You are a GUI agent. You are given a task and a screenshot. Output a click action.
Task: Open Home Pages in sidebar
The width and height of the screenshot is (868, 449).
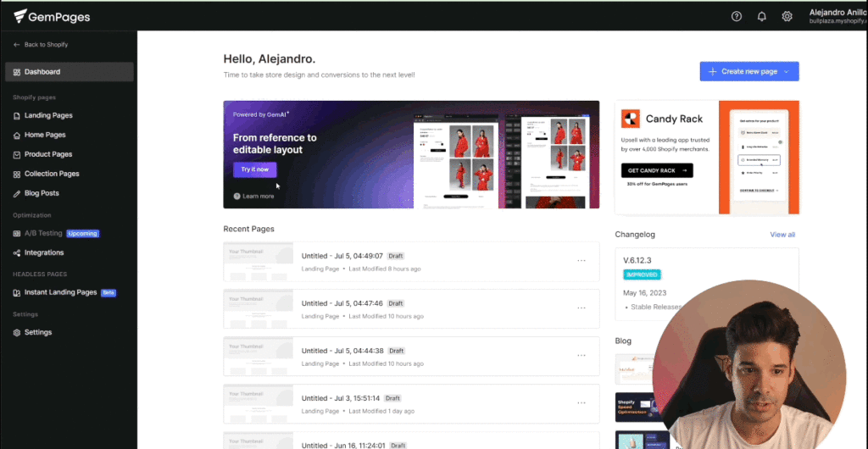pyautogui.click(x=45, y=135)
